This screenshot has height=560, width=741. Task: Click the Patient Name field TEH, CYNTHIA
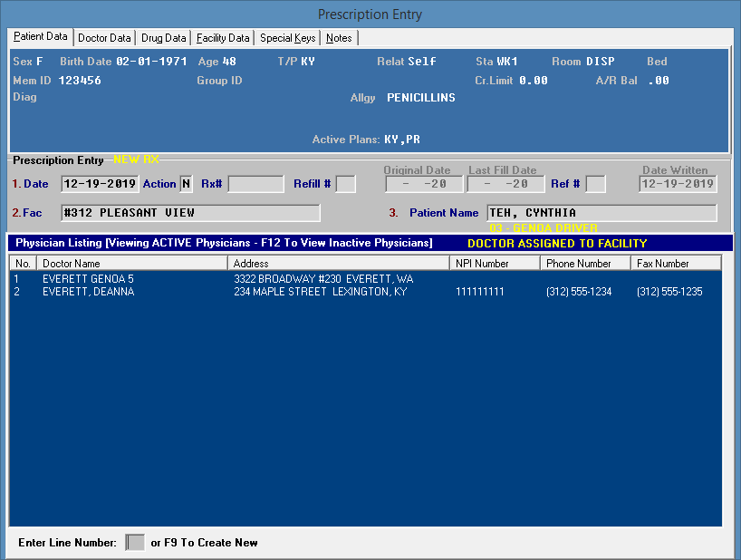point(601,213)
